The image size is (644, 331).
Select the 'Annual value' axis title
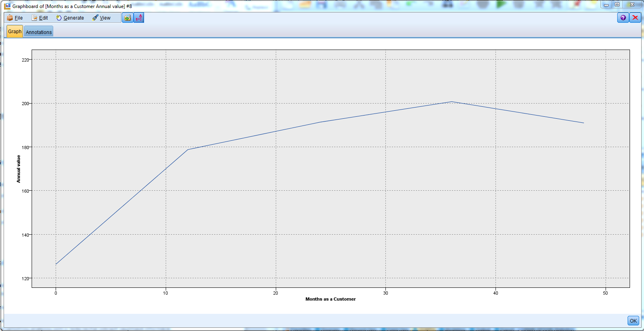pyautogui.click(x=18, y=169)
